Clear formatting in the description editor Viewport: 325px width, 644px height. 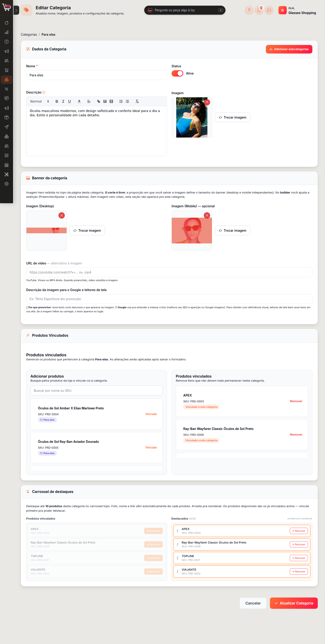[137, 102]
